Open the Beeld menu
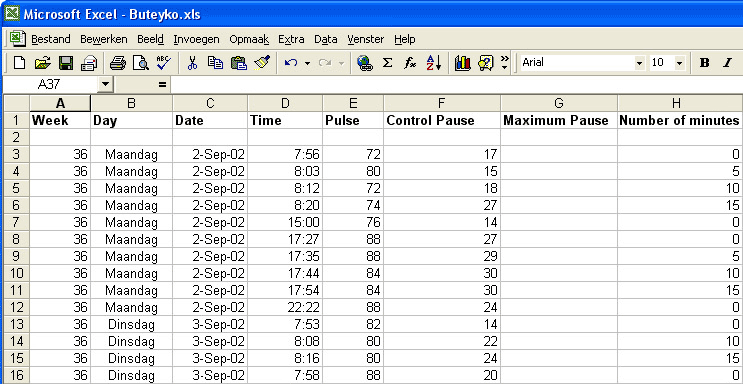The height and width of the screenshot is (384, 743). pyautogui.click(x=150, y=39)
